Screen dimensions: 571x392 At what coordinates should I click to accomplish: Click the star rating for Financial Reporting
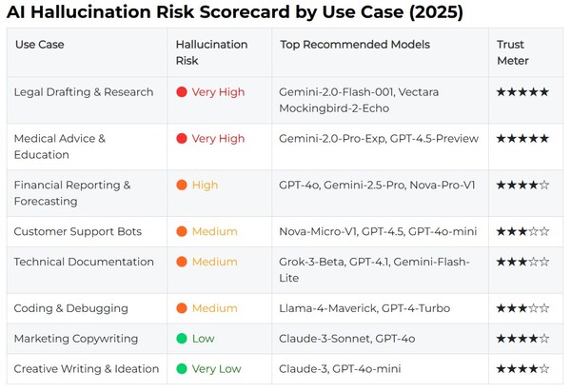[x=522, y=186]
